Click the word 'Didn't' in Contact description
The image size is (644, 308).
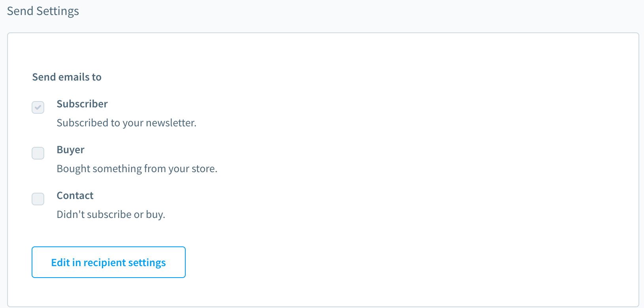(70, 214)
